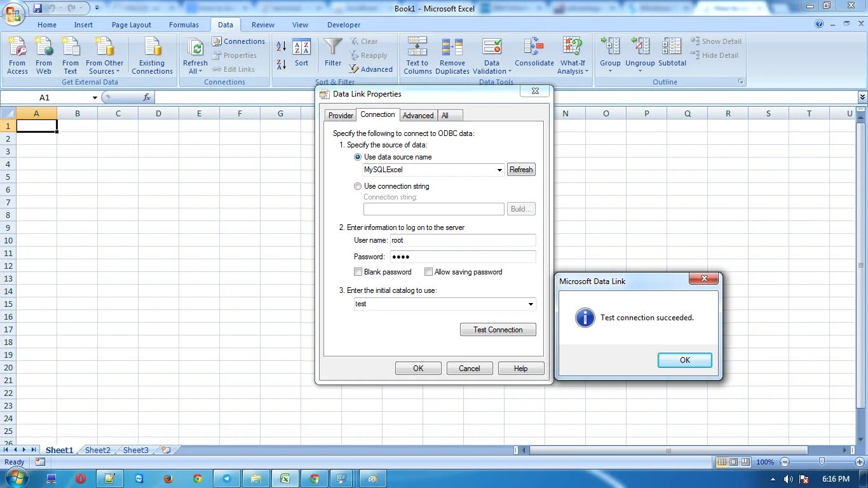Click Text to Columns
Screen dimensions: 868x488
point(417,56)
